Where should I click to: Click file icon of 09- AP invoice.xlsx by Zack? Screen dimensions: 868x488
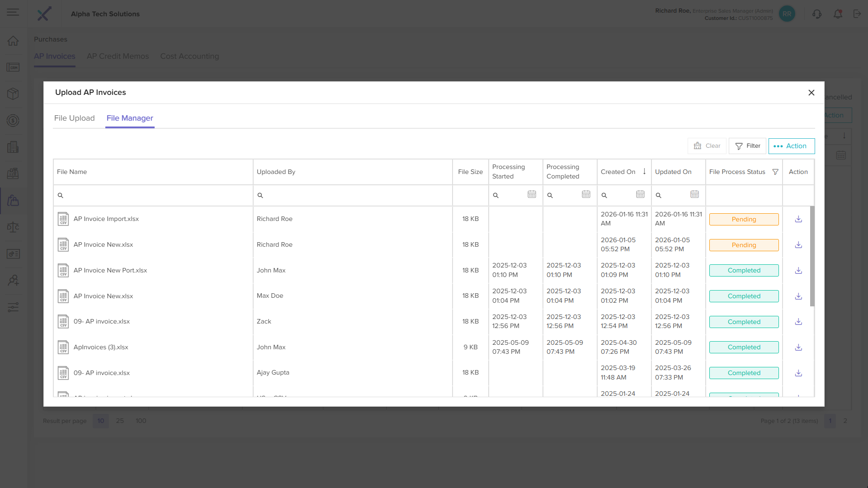pyautogui.click(x=63, y=321)
